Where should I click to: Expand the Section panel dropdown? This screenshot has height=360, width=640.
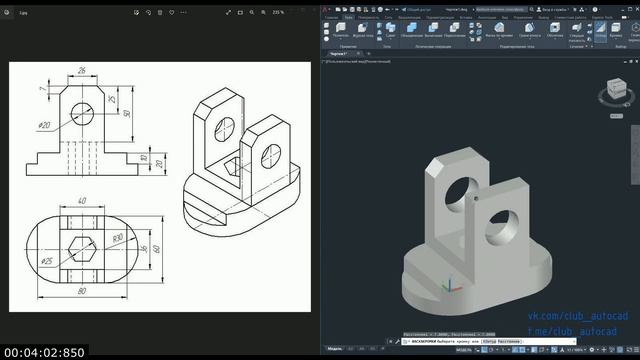(586, 46)
